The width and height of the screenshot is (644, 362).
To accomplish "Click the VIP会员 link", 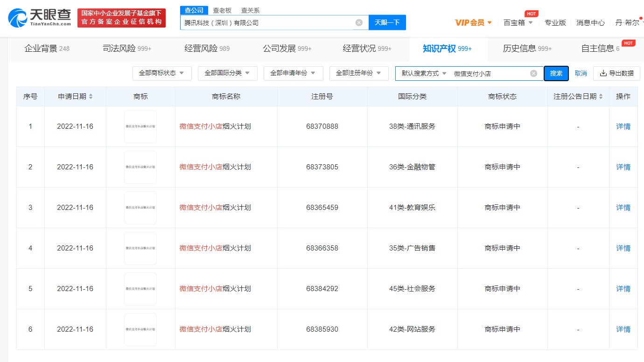I will (x=469, y=22).
